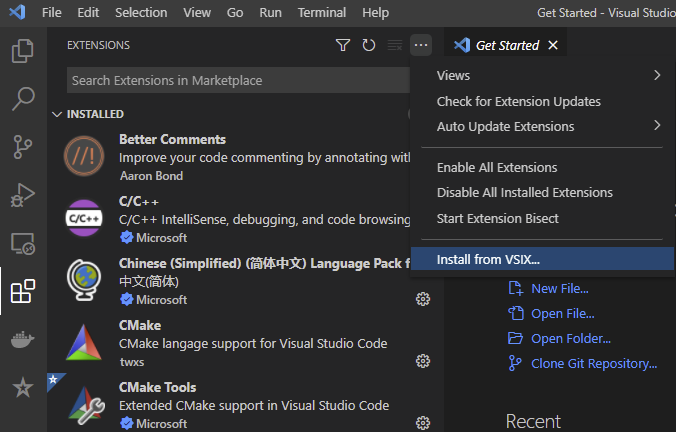The image size is (676, 432).
Task: Click the Search Extensions in Marketplace field
Action: (238, 80)
